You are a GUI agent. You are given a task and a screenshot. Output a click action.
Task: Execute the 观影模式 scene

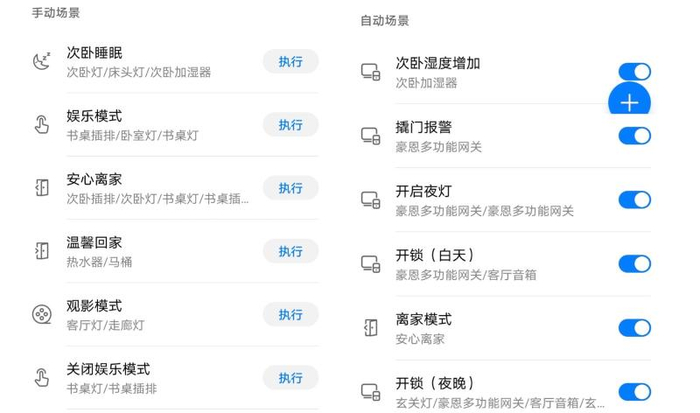click(x=290, y=315)
